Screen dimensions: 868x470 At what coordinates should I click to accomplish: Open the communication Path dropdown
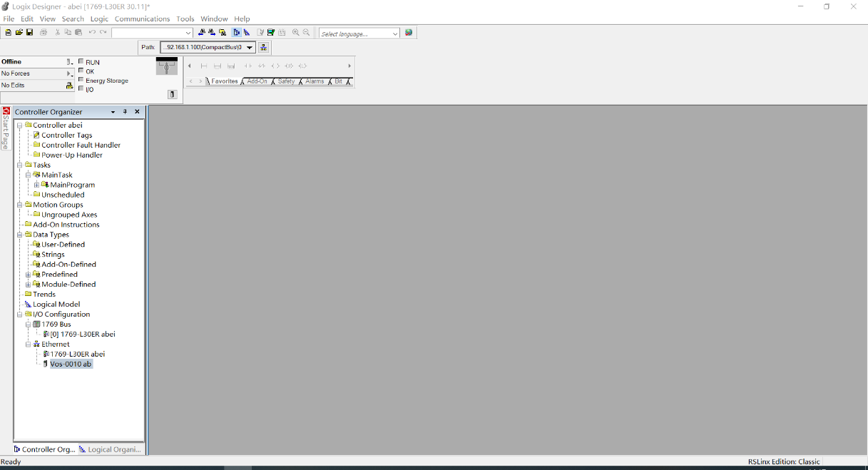coord(250,48)
